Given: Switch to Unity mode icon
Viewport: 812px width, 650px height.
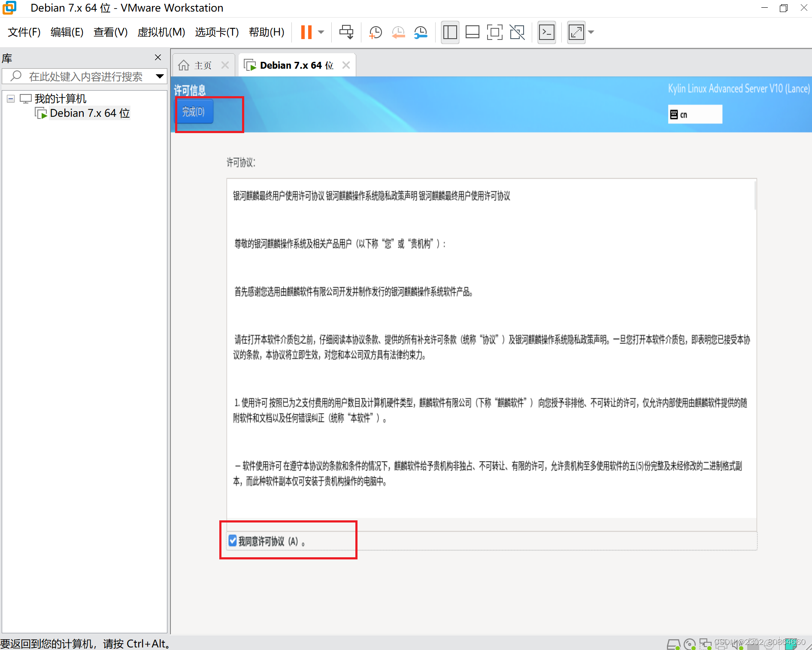Looking at the screenshot, I should point(517,32).
